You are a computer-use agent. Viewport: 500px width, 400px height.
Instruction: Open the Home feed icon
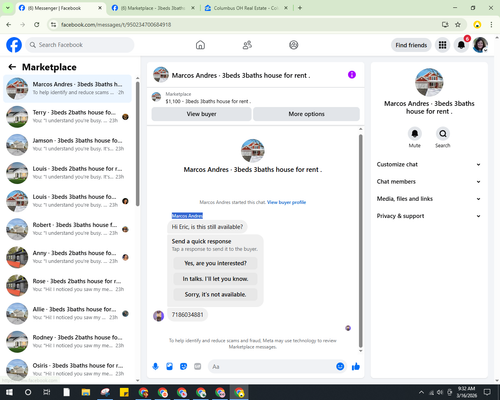click(200, 45)
